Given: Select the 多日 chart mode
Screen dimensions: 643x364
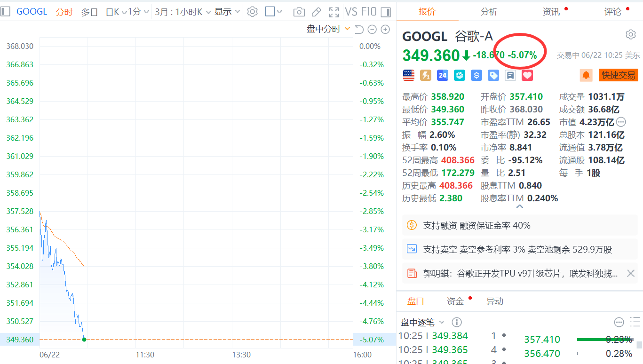Looking at the screenshot, I should point(90,12).
